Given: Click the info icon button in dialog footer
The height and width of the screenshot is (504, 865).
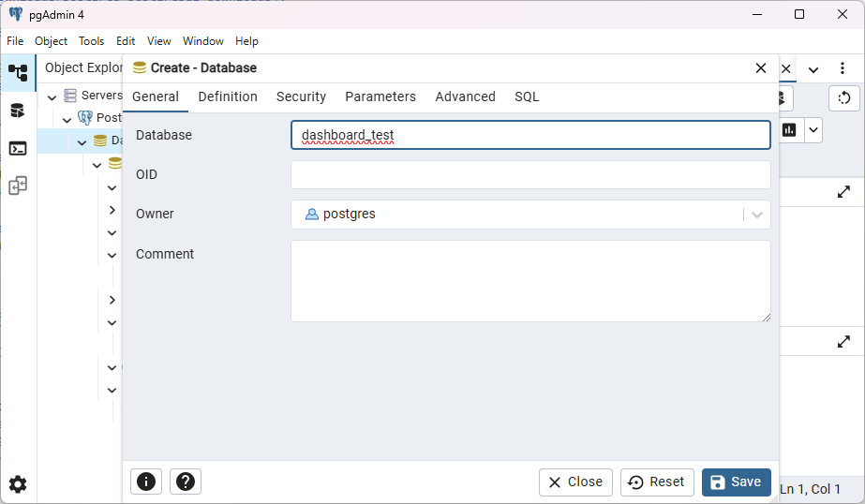Looking at the screenshot, I should (146, 482).
